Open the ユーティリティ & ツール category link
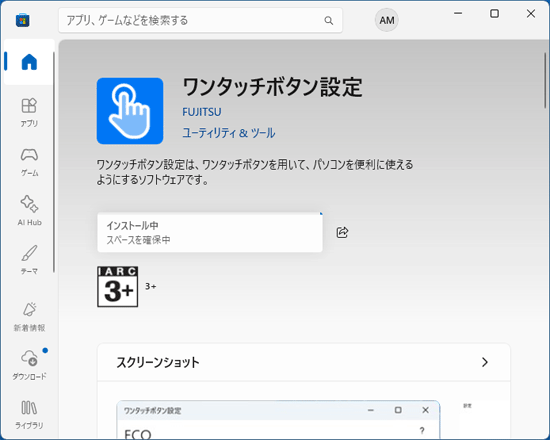Screen dimensions: 550x440 229,133
